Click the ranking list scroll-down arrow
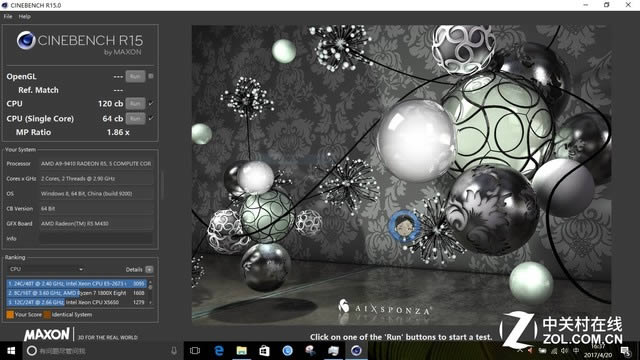 click(x=151, y=302)
